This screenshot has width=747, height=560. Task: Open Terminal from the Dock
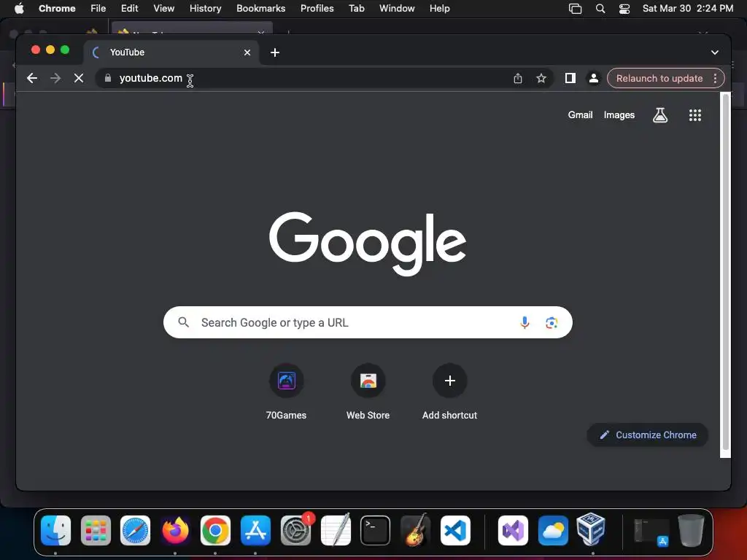click(x=375, y=530)
